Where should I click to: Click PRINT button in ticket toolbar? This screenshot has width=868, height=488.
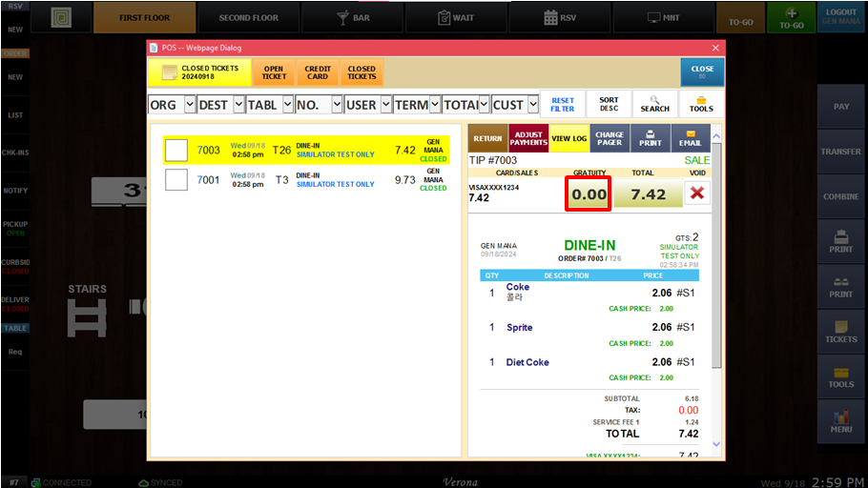pyautogui.click(x=650, y=138)
